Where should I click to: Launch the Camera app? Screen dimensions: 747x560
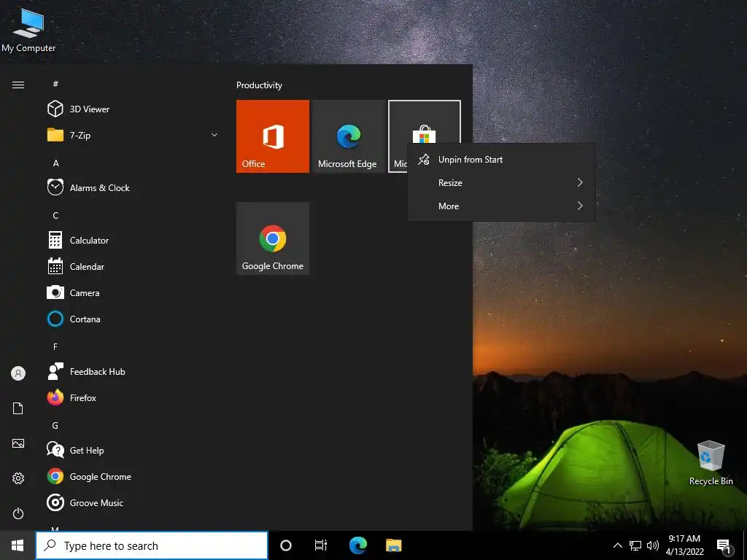pyautogui.click(x=131, y=292)
